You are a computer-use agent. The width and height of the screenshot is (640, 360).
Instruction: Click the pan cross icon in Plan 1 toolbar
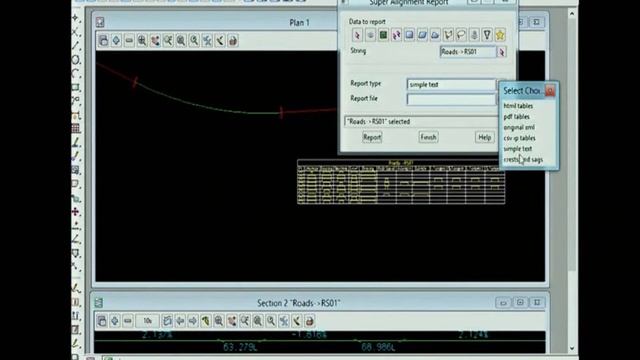tap(207, 40)
